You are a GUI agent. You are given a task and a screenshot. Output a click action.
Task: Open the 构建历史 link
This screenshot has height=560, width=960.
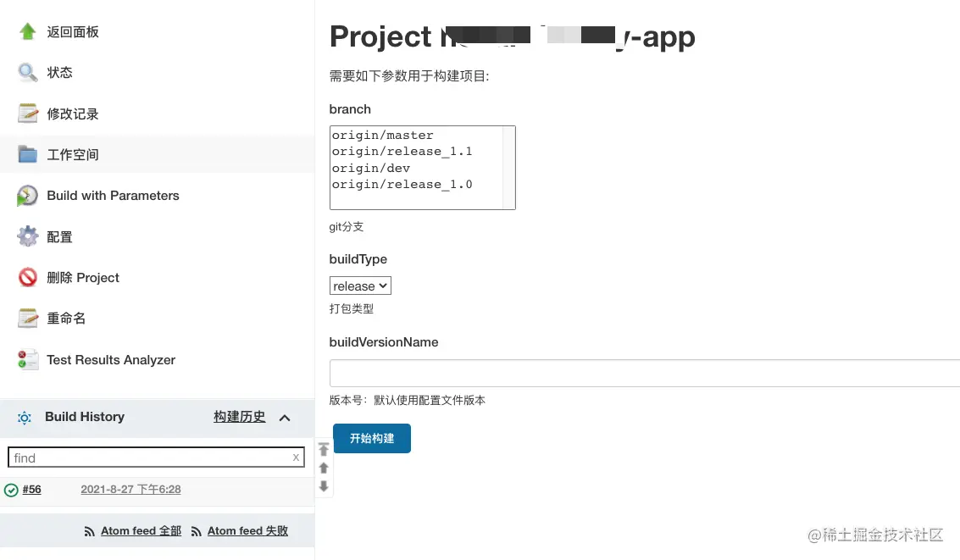[x=240, y=417]
